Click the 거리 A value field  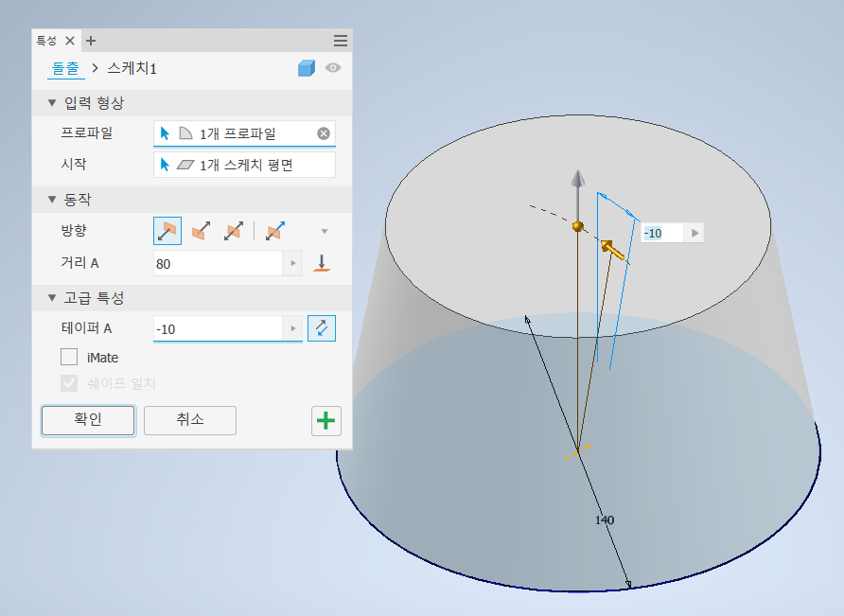(x=218, y=264)
